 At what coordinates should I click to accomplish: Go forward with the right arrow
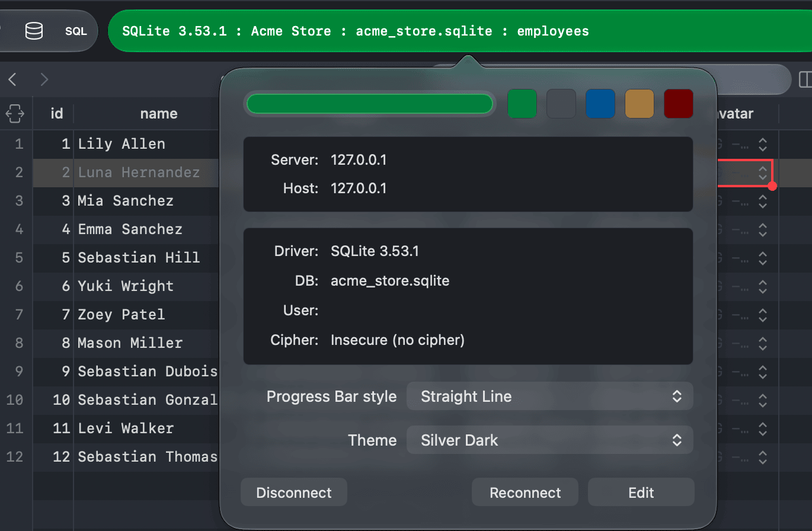pyautogui.click(x=44, y=79)
